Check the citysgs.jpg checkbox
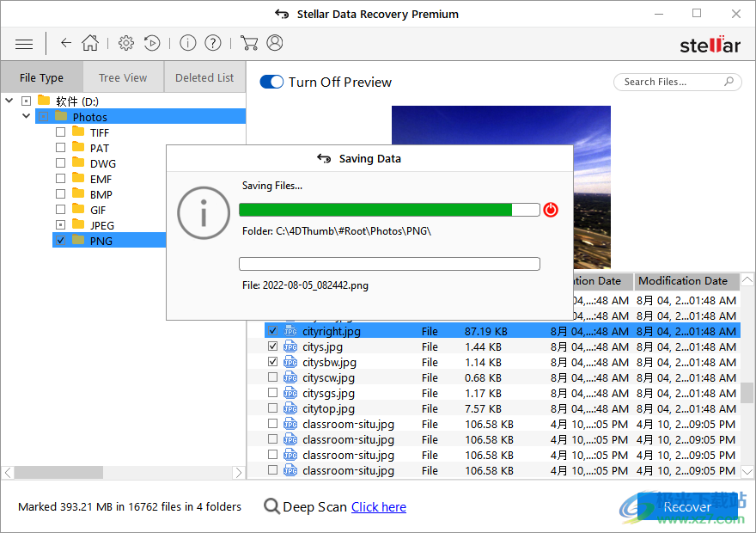756x533 pixels. [x=272, y=393]
